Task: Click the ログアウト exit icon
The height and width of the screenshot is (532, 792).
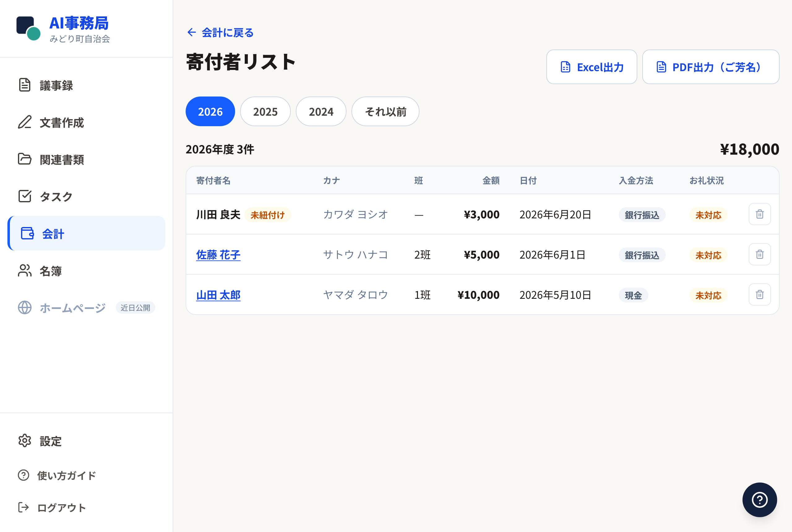Action: pyautogui.click(x=24, y=508)
